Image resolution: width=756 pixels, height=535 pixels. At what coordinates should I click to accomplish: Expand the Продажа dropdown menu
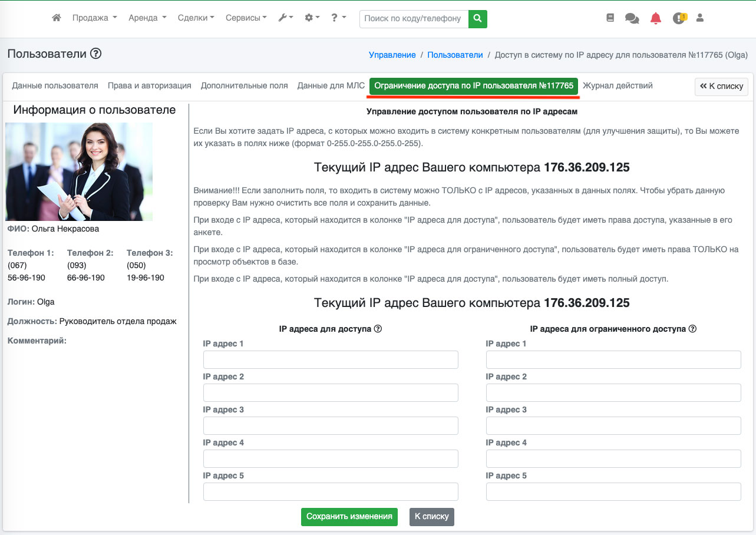[x=95, y=18]
